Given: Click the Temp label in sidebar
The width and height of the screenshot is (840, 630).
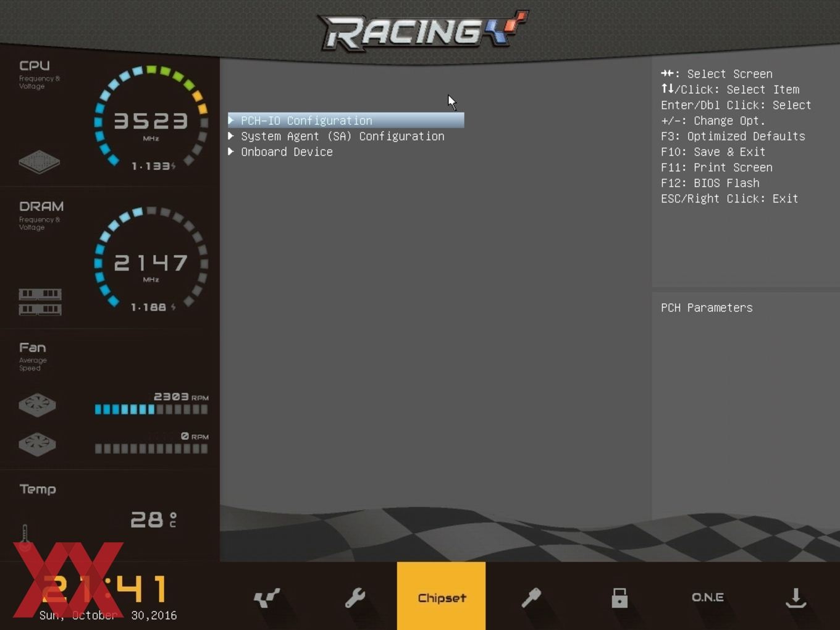Looking at the screenshot, I should click(x=38, y=489).
